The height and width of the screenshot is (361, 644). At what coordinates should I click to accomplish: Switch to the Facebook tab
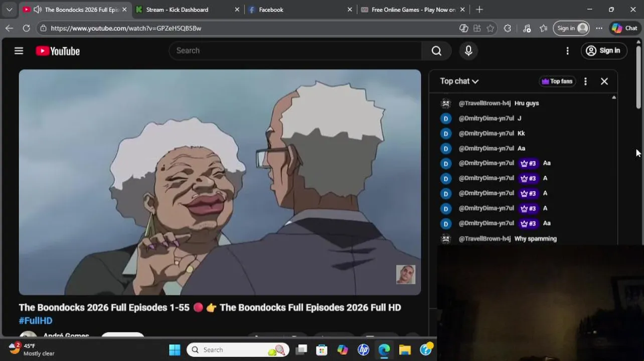point(271,10)
